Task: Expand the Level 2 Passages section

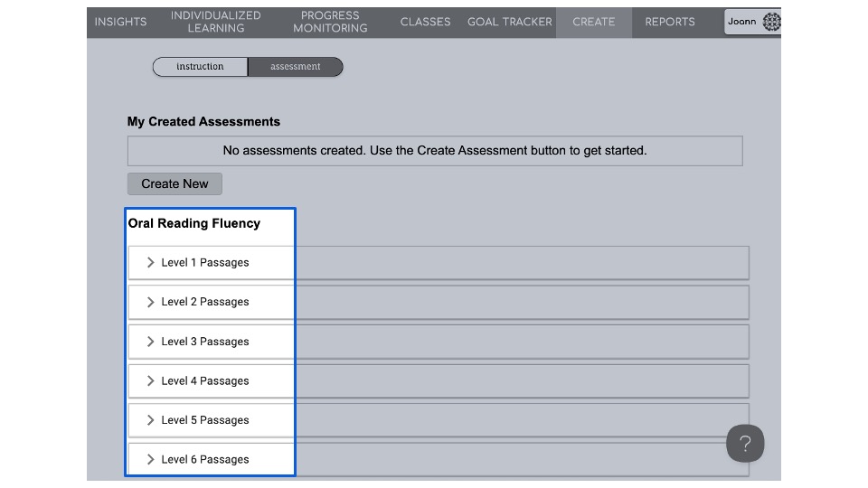Action: pyautogui.click(x=205, y=302)
